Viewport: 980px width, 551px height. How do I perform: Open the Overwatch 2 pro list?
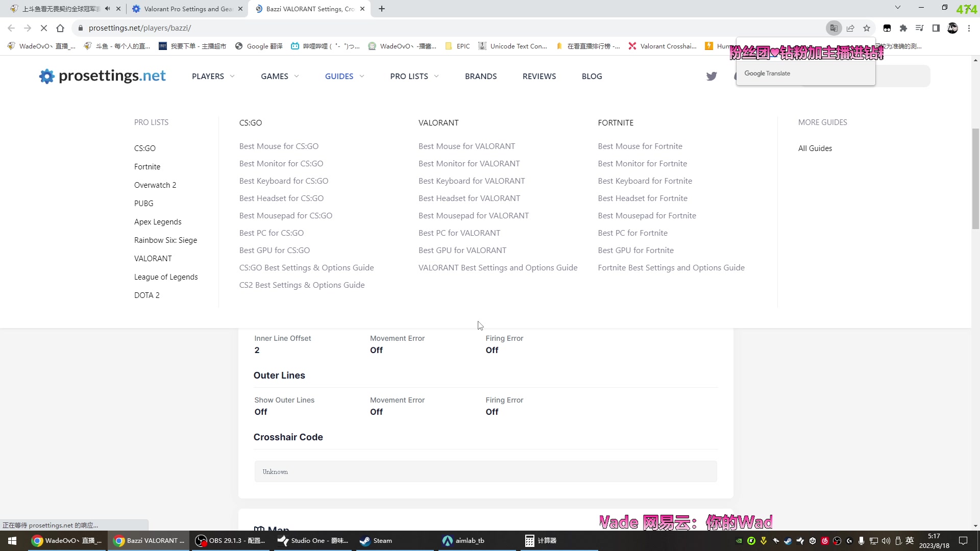point(155,185)
